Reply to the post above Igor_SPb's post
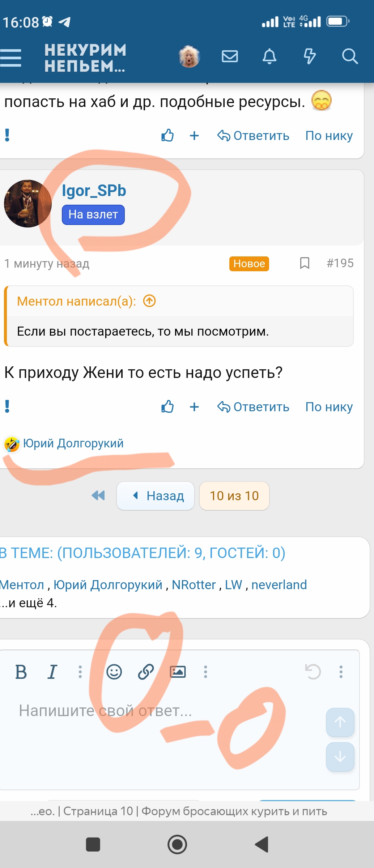 point(253,136)
